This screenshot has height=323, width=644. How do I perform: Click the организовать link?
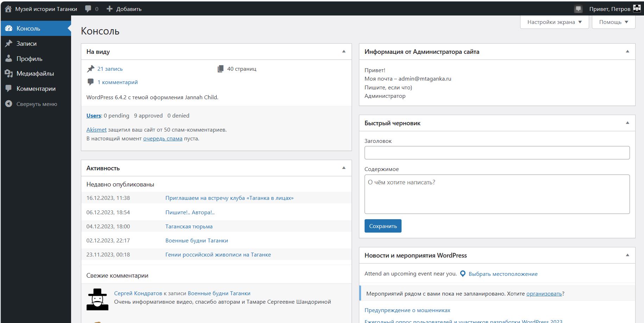point(544,293)
